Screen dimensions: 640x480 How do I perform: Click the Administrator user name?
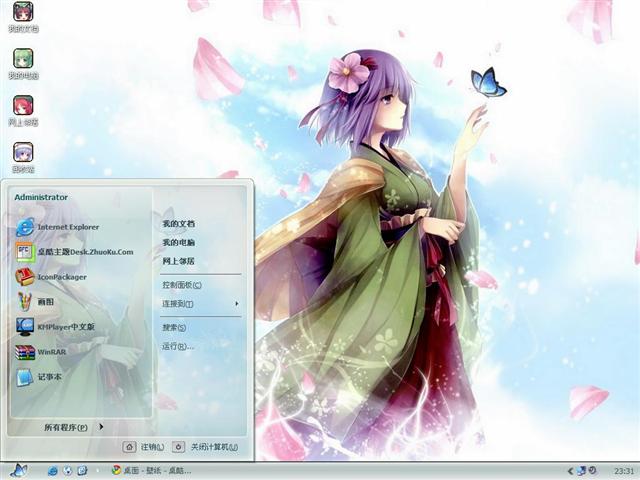(41, 197)
